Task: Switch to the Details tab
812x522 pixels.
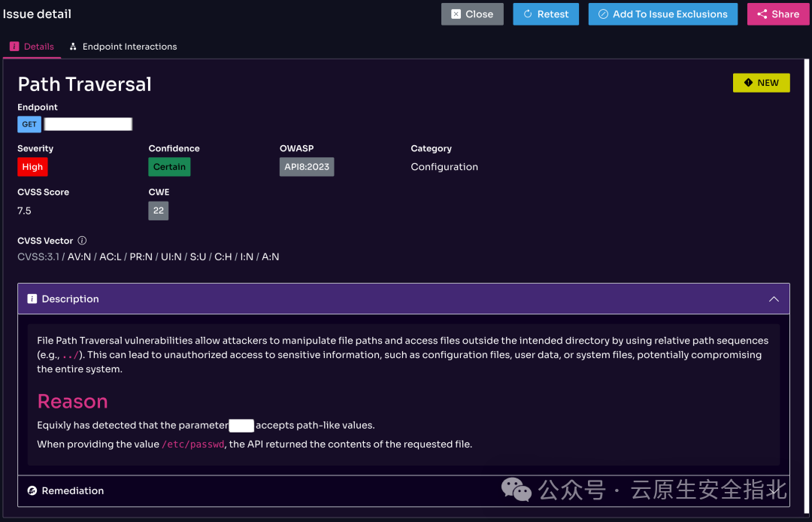Action: tap(32, 47)
